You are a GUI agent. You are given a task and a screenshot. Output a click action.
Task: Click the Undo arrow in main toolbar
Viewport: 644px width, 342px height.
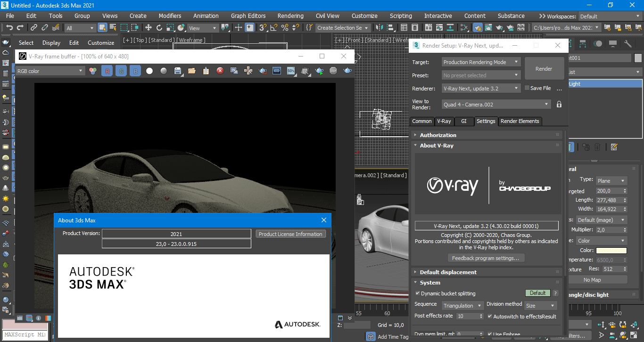click(9, 28)
